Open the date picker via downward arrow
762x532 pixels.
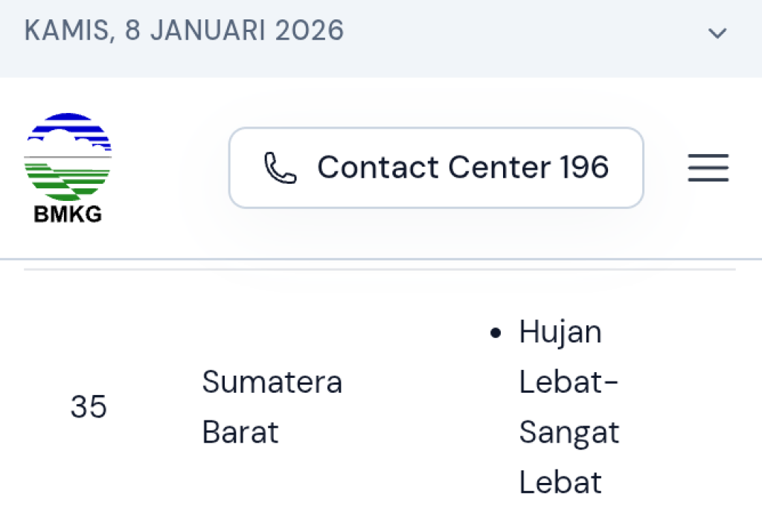(x=717, y=33)
